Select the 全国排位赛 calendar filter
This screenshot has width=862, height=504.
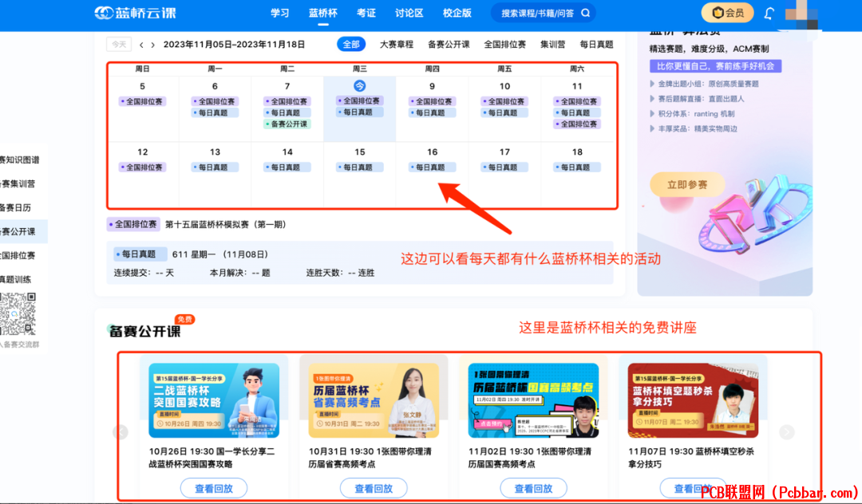click(x=504, y=45)
